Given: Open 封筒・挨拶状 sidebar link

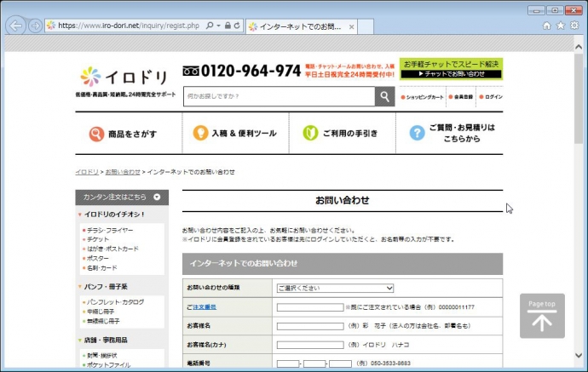Looking at the screenshot, I should point(101,356).
